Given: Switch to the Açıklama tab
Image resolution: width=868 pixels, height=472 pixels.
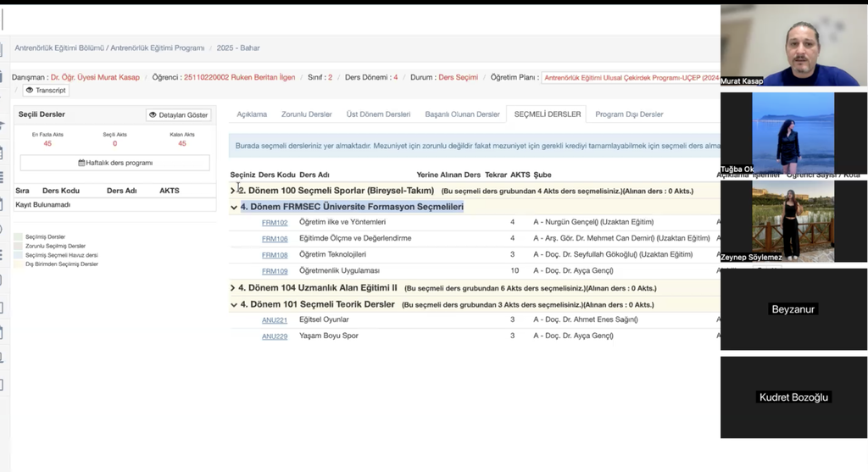Looking at the screenshot, I should 252,114.
